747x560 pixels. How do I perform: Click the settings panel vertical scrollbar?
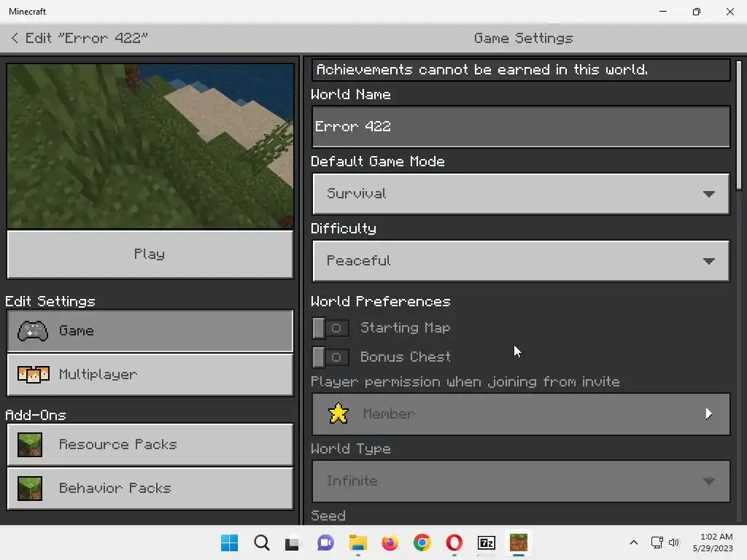point(739,125)
